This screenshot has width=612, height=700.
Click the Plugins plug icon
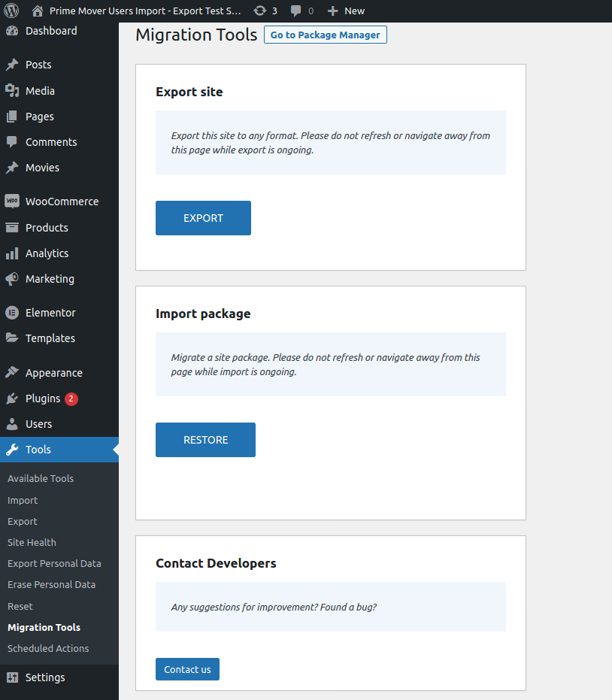[x=12, y=398]
